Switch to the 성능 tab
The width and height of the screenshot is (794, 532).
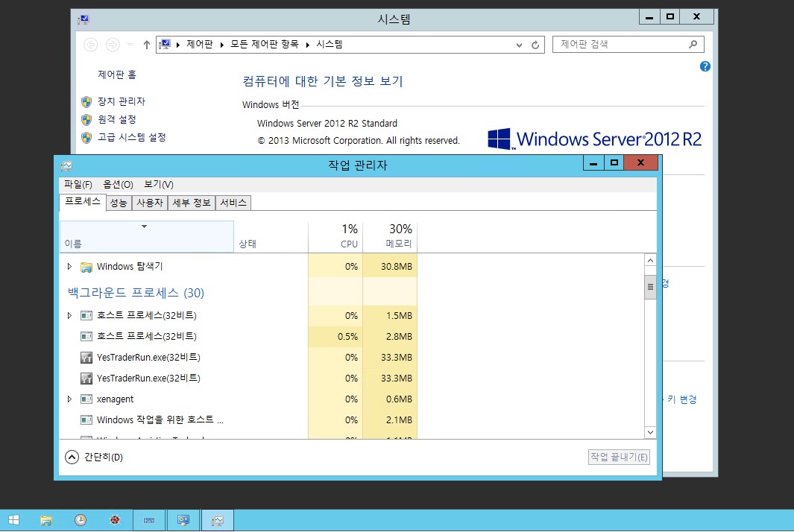coord(119,203)
